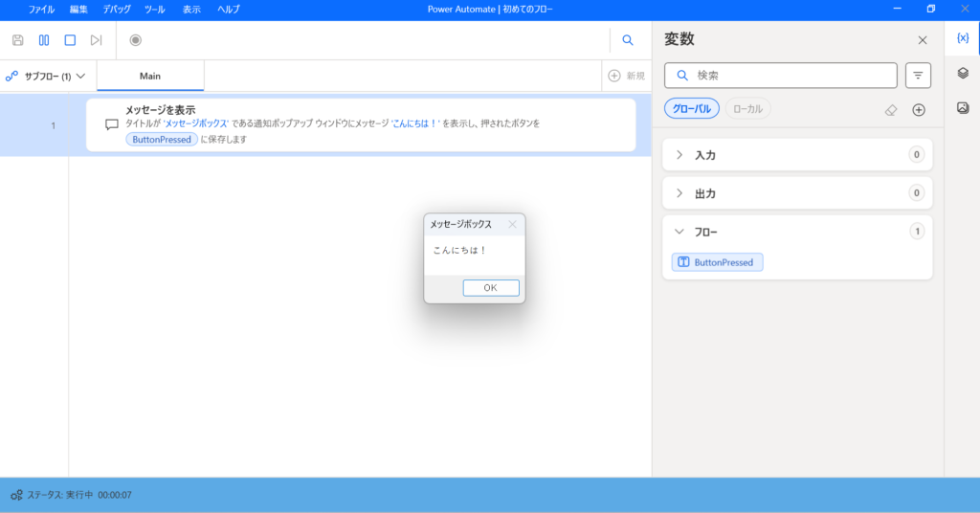Collapse the フロー variables section
This screenshot has width=980, height=513.
coord(679,232)
